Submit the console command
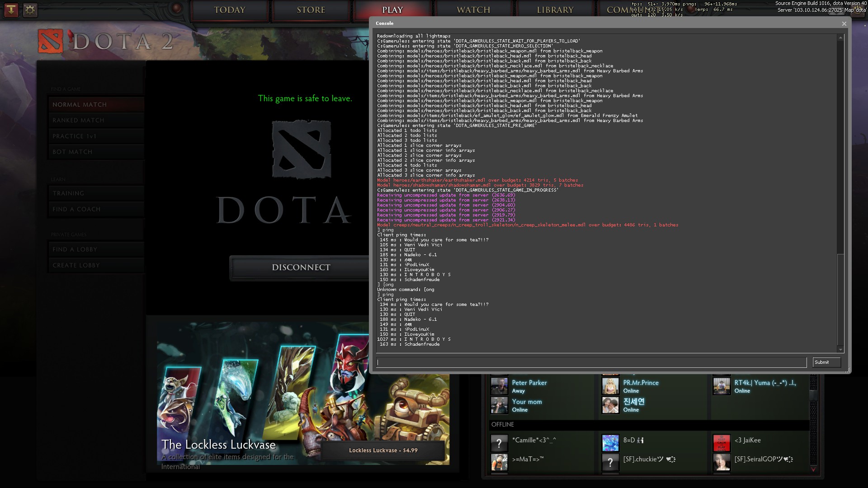Screen dimensions: 868x488 coord(826,362)
